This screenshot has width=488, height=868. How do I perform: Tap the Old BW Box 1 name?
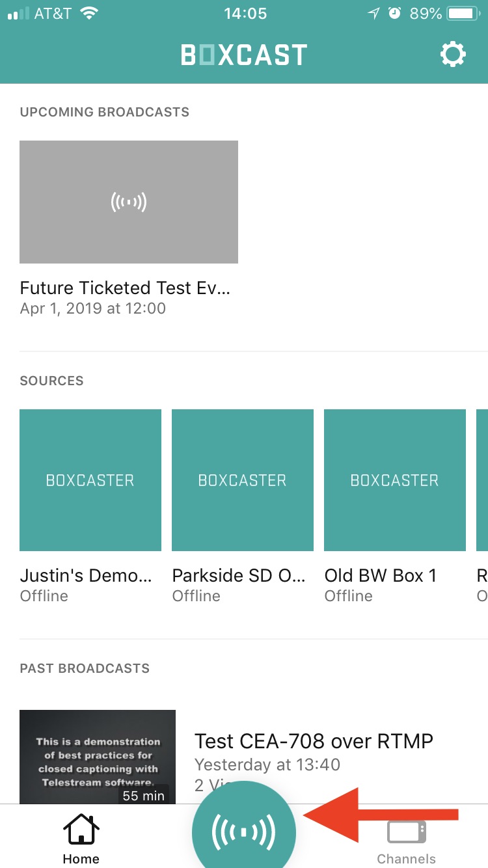click(x=381, y=575)
